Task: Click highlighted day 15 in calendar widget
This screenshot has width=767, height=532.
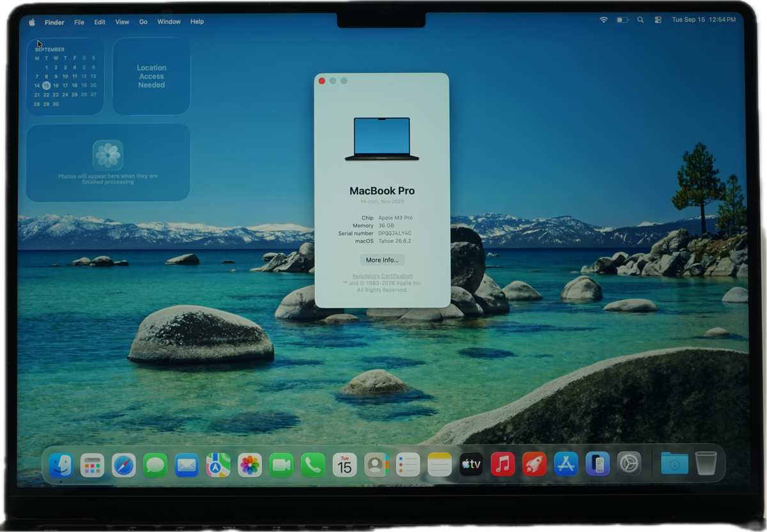Action: 46,85
